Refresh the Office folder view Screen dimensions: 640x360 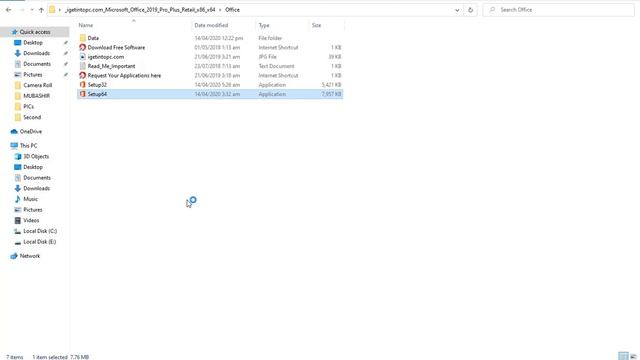[471, 10]
